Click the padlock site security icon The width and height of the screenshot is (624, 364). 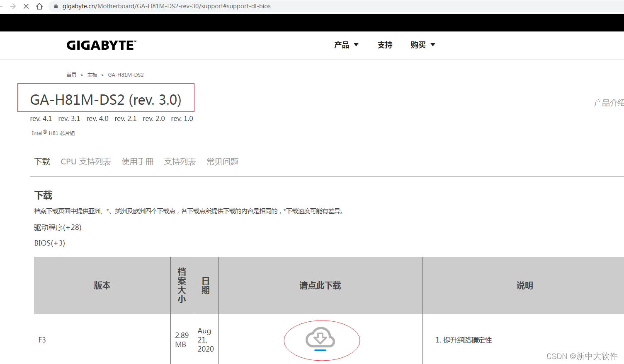[x=56, y=6]
